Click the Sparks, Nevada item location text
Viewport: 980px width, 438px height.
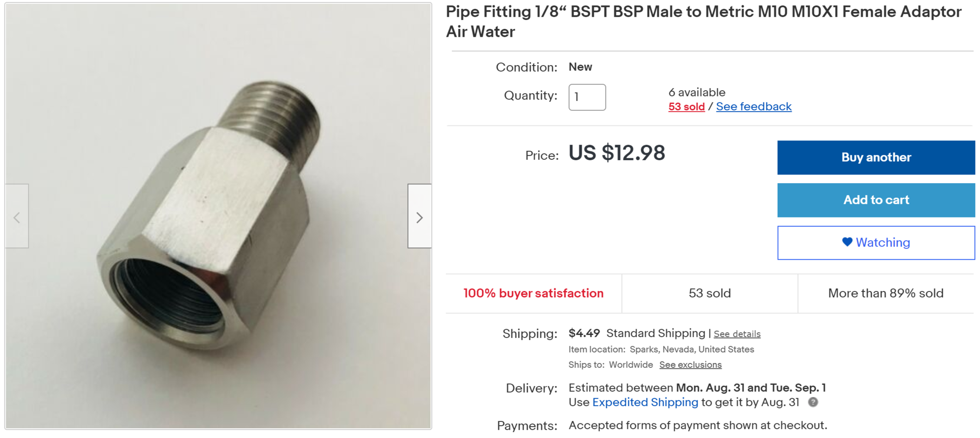691,349
